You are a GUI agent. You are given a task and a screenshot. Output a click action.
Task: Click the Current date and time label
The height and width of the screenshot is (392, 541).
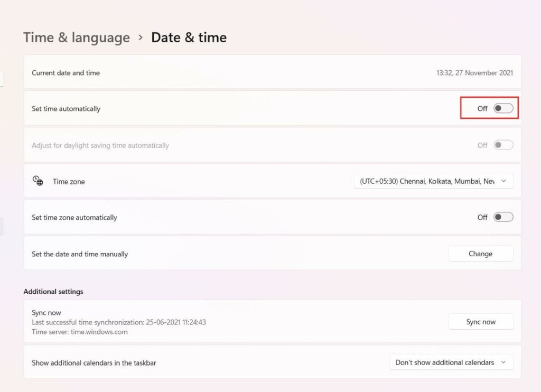click(66, 73)
